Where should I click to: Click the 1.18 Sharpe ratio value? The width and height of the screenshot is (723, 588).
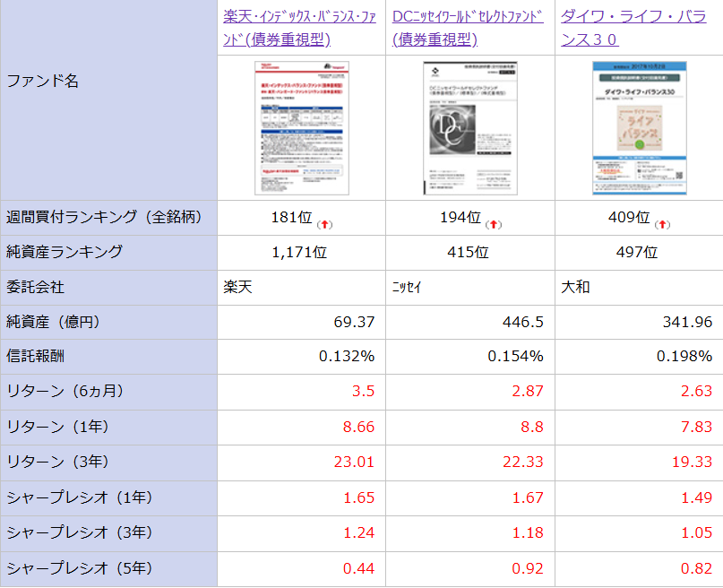pos(528,533)
